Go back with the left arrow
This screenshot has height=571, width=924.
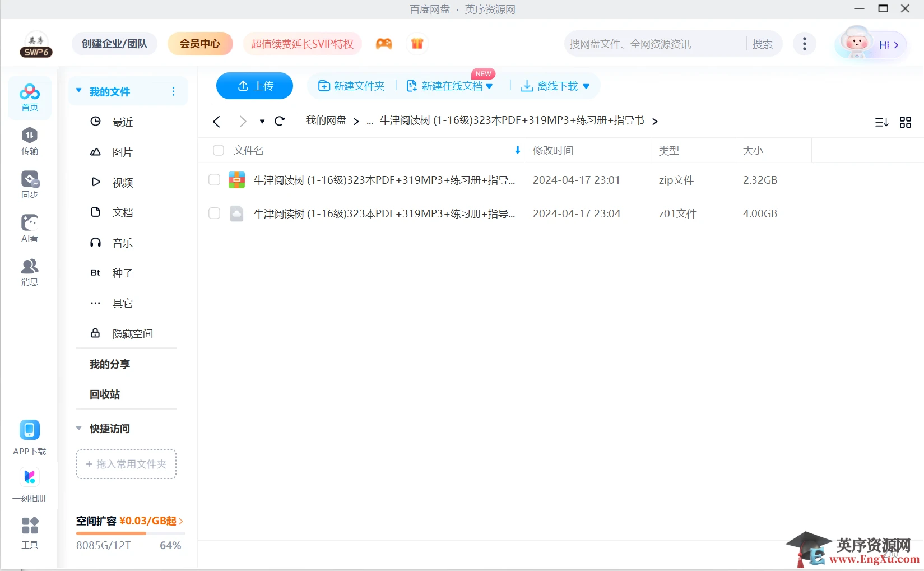coord(217,121)
